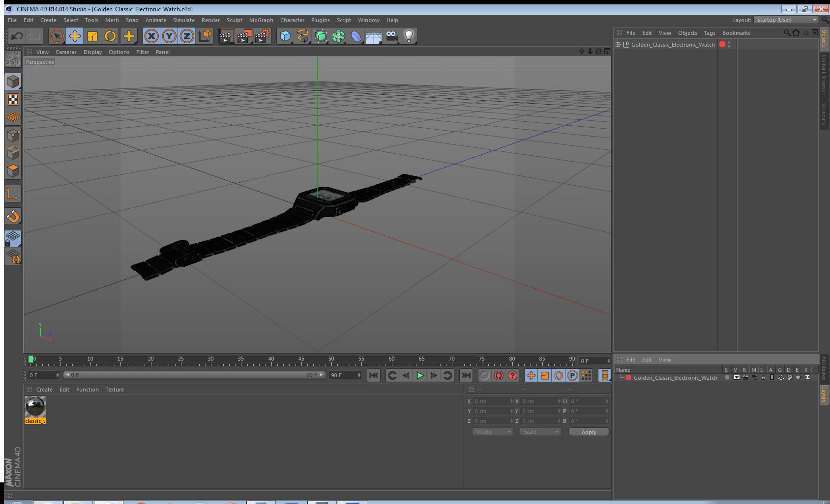Open the Sculpt menu

pos(235,20)
